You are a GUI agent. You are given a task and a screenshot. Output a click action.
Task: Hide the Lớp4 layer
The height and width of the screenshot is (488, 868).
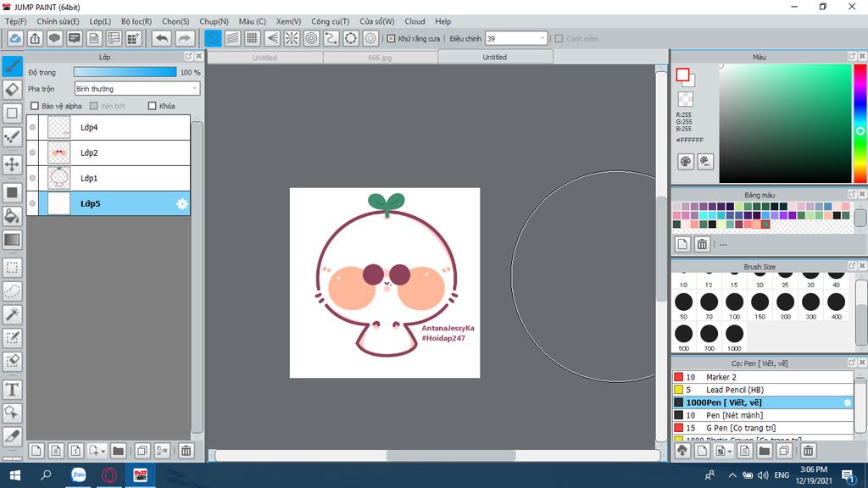[33, 127]
